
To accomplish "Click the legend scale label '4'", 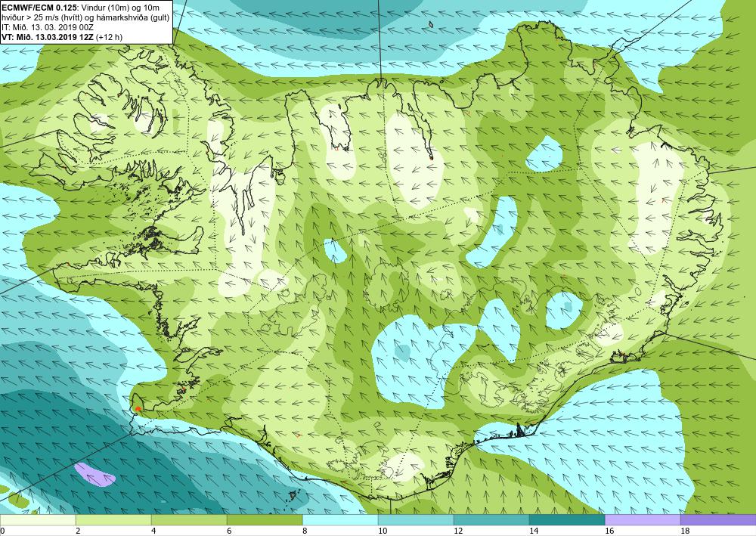I will click(x=153, y=531).
